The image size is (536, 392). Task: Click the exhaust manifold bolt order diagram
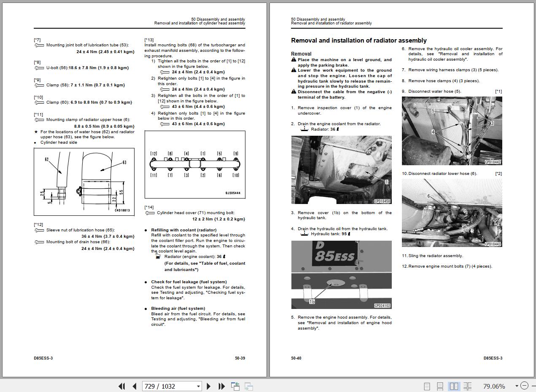tap(195, 164)
